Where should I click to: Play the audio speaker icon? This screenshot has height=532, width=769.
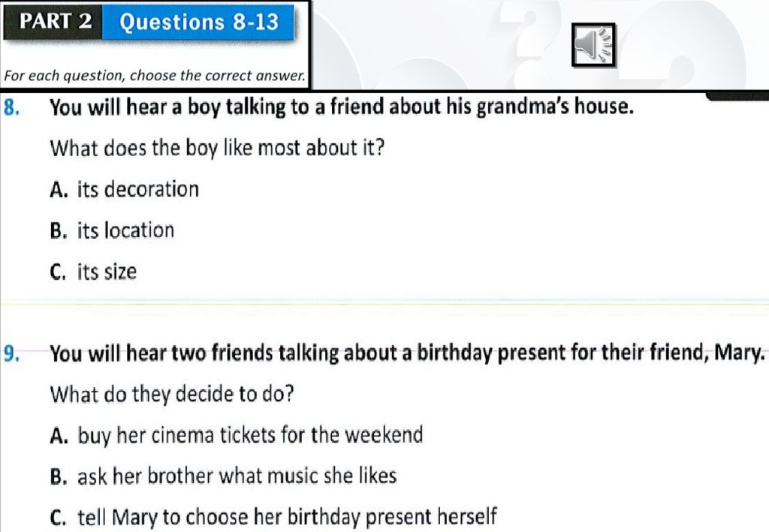point(593,44)
